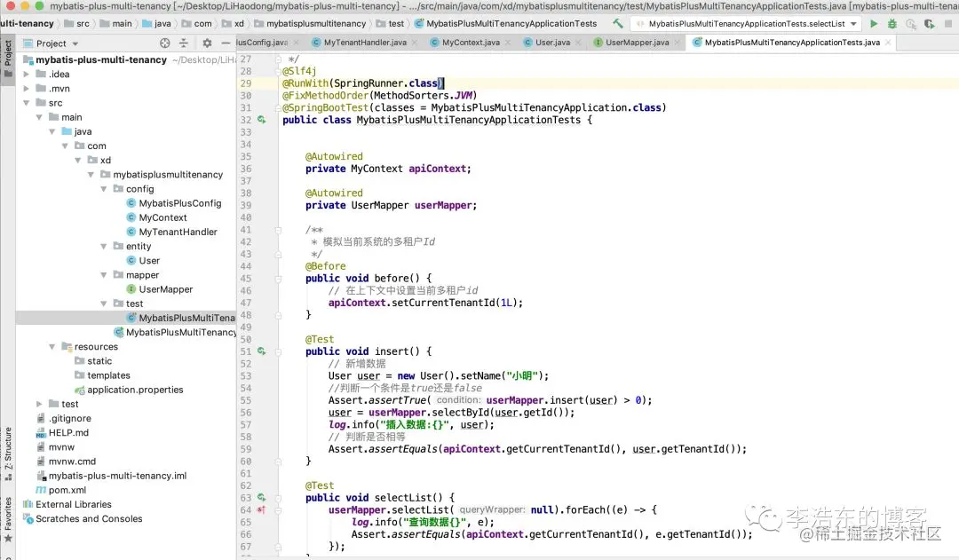Open run configuration dropdown selectList
This screenshot has height=560, width=959.
[x=746, y=24]
